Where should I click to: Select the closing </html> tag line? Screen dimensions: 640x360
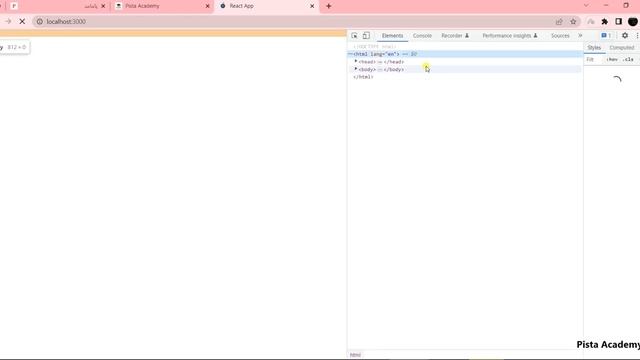363,77
